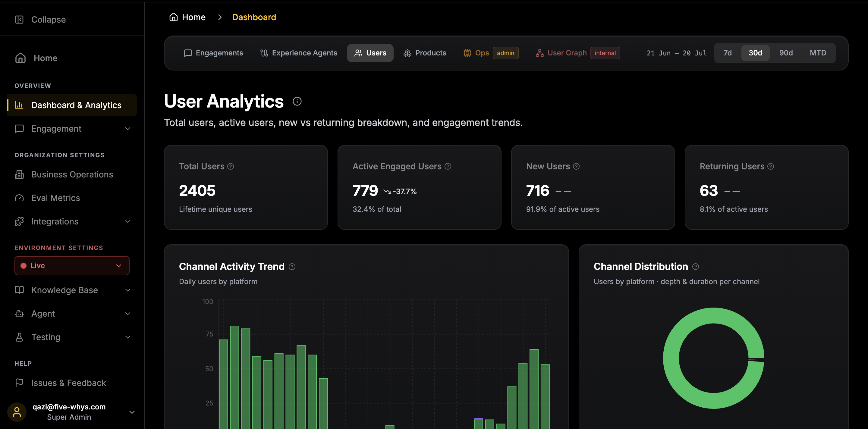Viewport: 868px width, 429px height.
Task: Click the Dashboard breadcrumb link
Action: coord(254,17)
